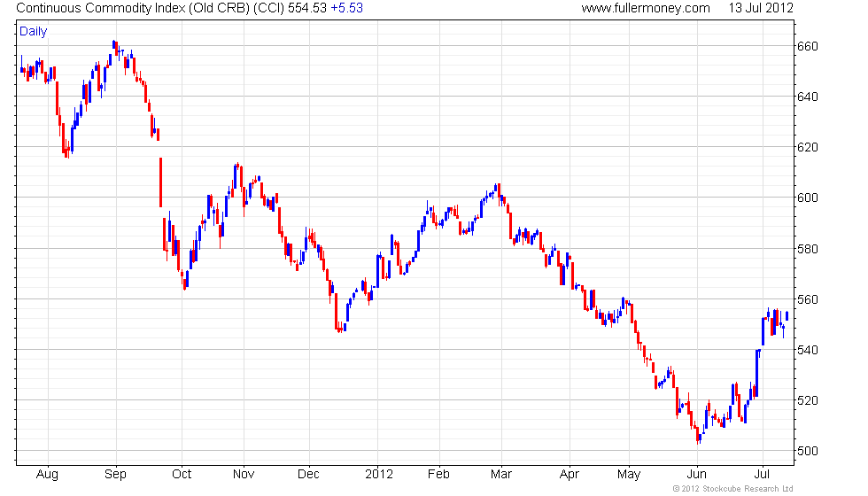
Task: Click the 560 price axis label
Action: point(807,299)
